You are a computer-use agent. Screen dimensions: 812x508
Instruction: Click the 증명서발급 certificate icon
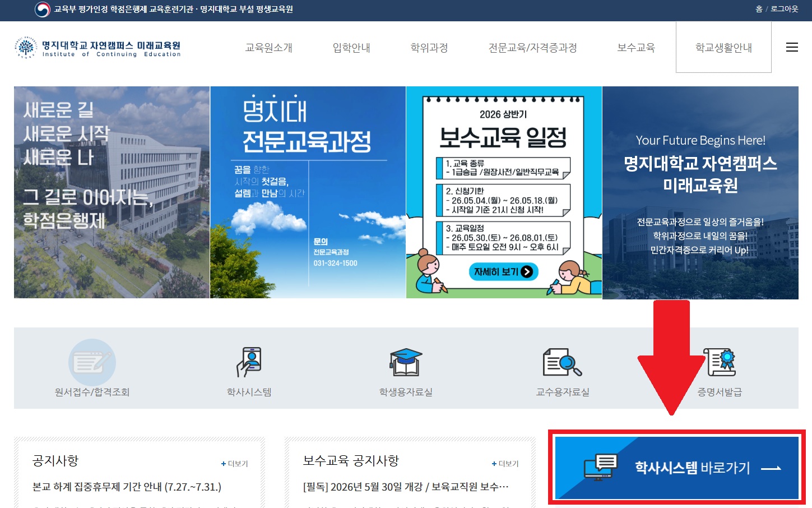click(x=720, y=362)
